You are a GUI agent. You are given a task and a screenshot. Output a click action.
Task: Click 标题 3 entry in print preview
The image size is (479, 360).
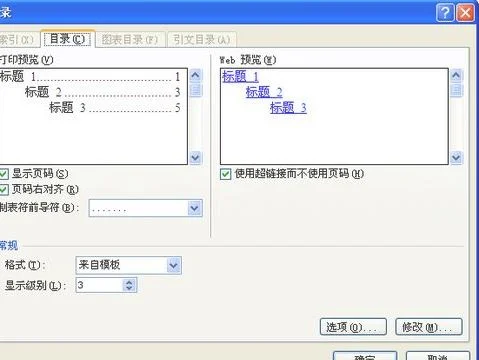pyautogui.click(x=115, y=107)
